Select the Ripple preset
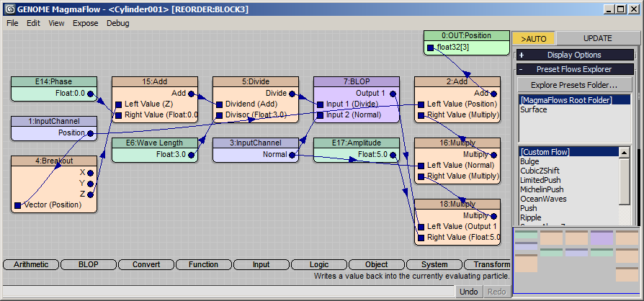Image resolution: width=644 pixels, height=301 pixels. [531, 218]
